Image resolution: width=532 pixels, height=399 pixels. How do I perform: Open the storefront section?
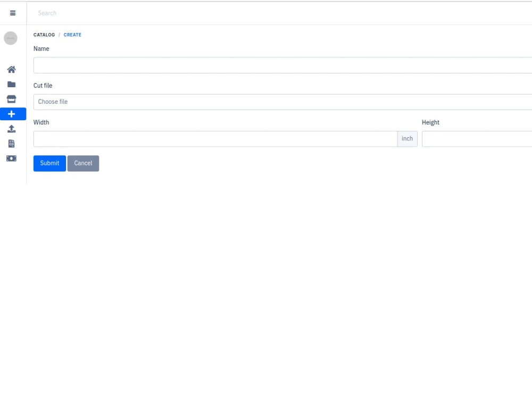click(11, 98)
